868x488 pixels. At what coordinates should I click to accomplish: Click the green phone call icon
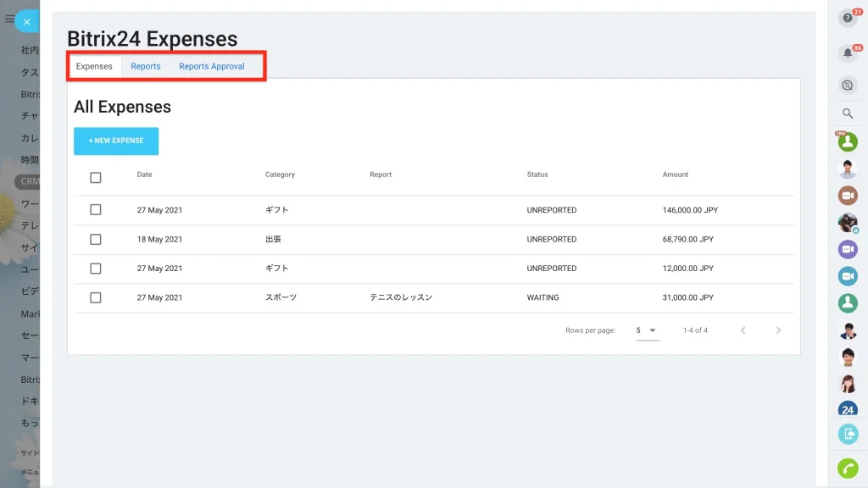click(x=848, y=468)
